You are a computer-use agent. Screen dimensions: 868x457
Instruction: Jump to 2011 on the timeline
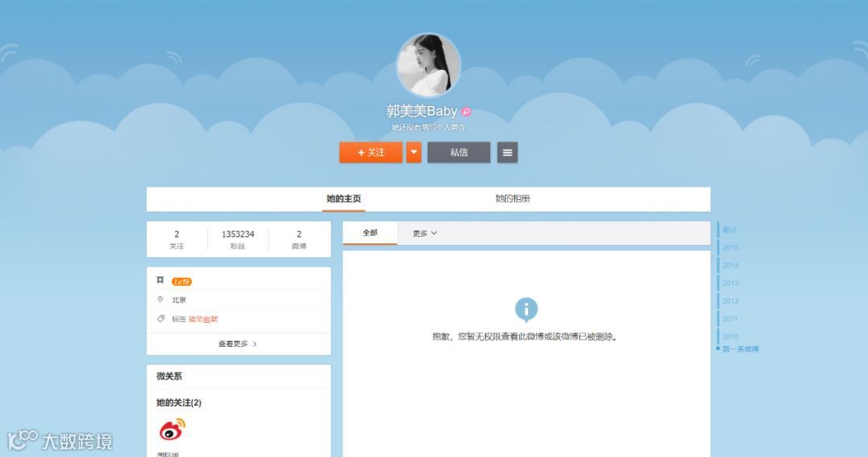[730, 319]
